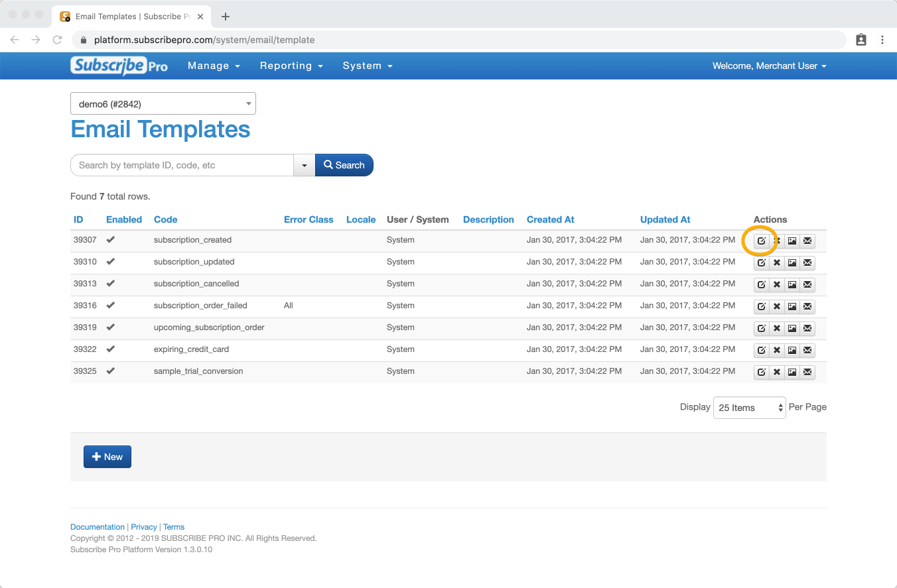Select the Email Templates browser tab
Screen dimensions: 897x588
pos(131,17)
